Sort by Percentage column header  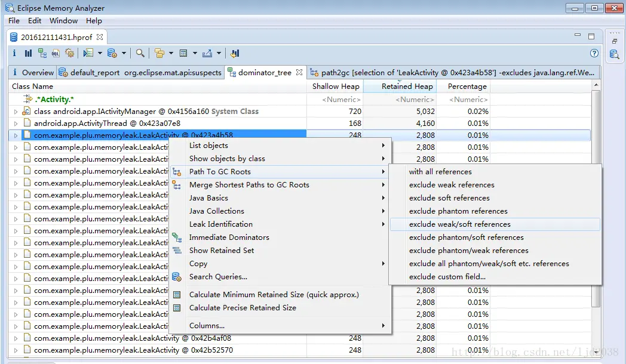pyautogui.click(x=464, y=86)
